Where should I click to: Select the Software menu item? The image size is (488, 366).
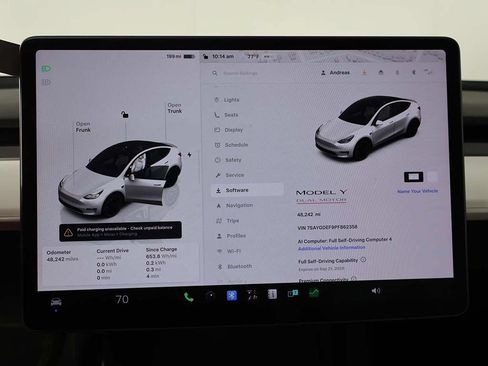(x=247, y=190)
